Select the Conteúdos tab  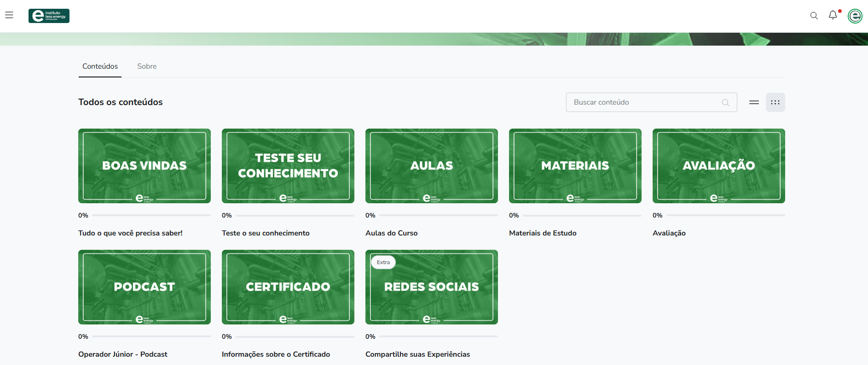pos(100,66)
